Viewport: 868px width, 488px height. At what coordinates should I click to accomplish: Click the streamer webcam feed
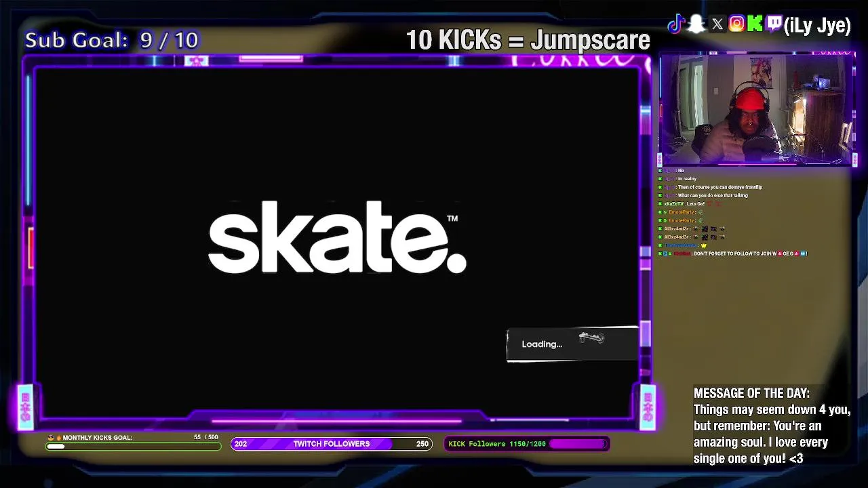click(757, 108)
